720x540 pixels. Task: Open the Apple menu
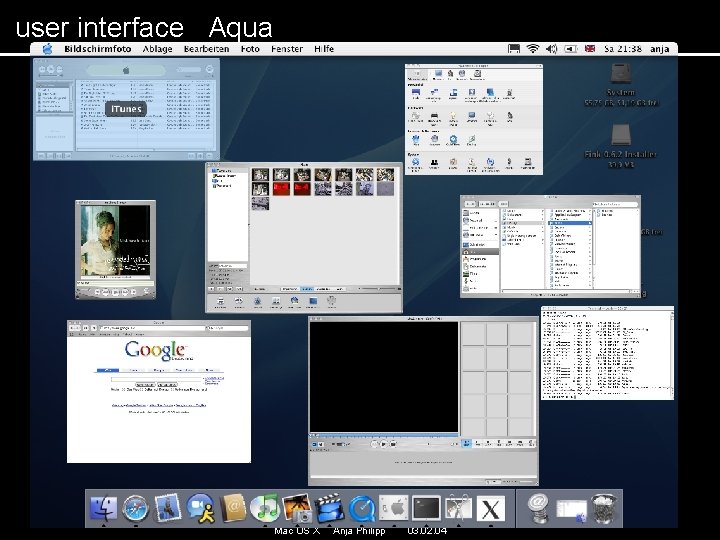[x=47, y=49]
